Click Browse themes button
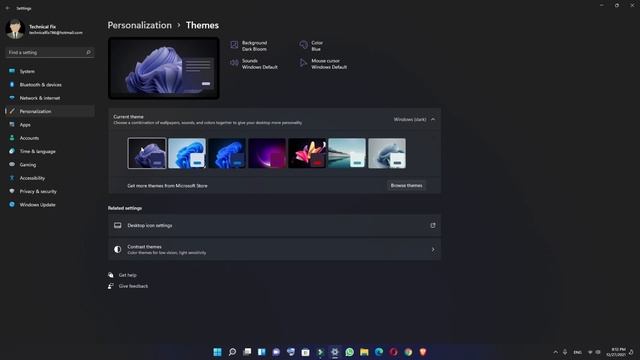Image resolution: width=640 pixels, height=360 pixels. pos(406,186)
